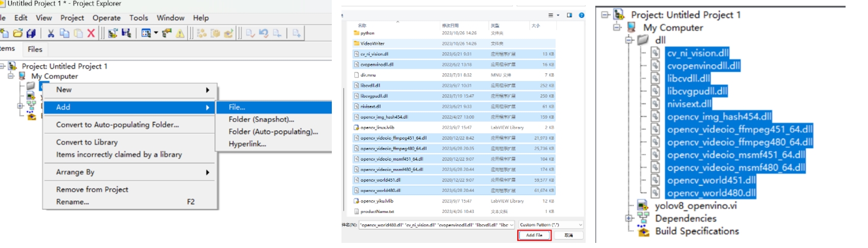868x248 pixels.
Task: Choose Folder (Auto-populating)... from submenu
Action: point(273,131)
